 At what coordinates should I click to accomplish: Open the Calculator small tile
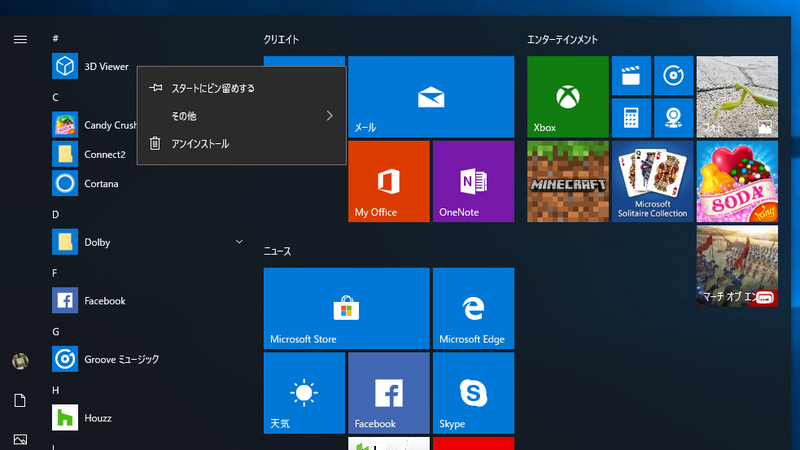[631, 118]
